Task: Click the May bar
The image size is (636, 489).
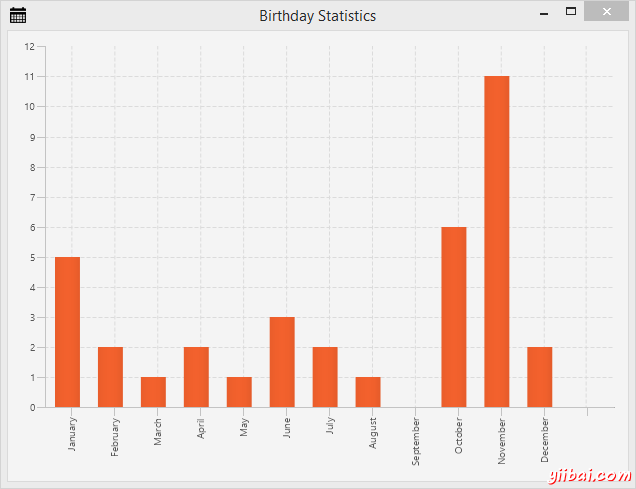Action: tap(239, 392)
